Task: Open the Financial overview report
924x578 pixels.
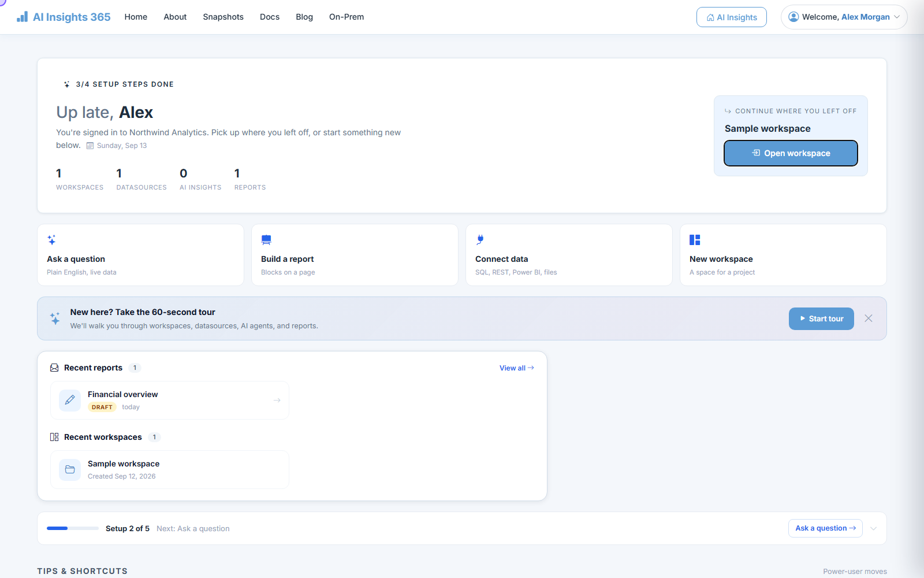Action: 170,400
